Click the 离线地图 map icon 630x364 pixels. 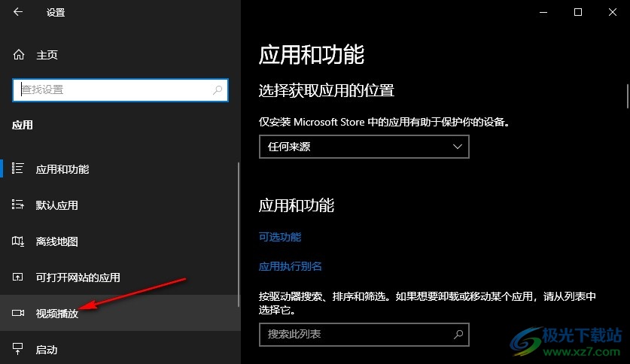[x=17, y=241]
